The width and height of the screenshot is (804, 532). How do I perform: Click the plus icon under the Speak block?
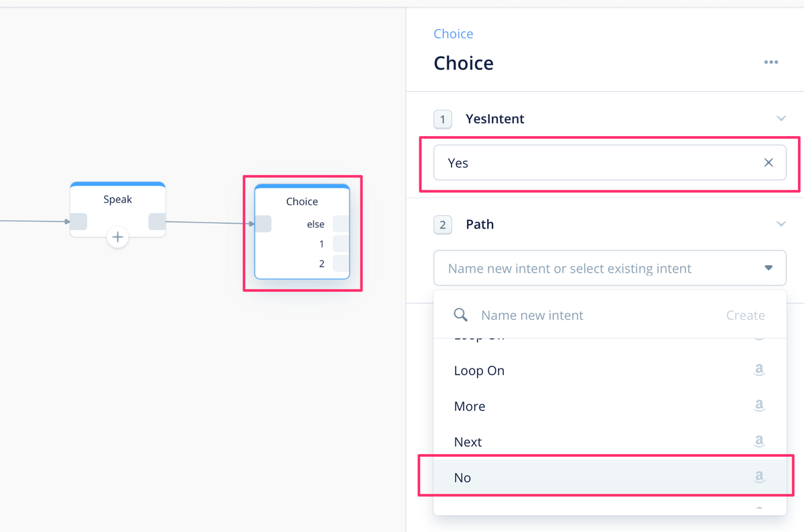pyautogui.click(x=118, y=237)
